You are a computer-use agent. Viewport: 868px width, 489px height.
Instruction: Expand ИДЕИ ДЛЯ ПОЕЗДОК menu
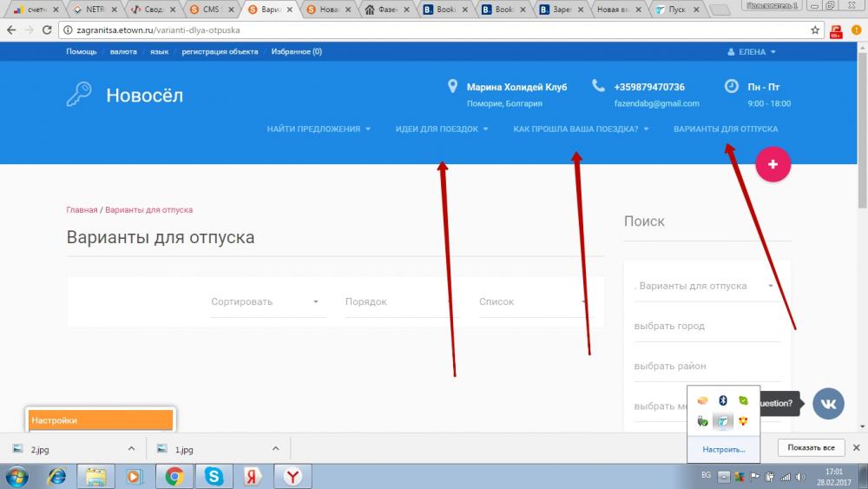point(441,129)
